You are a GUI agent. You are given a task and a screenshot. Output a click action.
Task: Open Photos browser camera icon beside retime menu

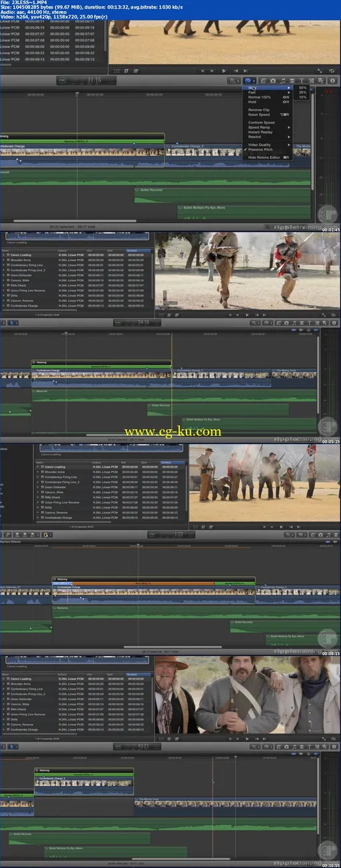tap(272, 81)
